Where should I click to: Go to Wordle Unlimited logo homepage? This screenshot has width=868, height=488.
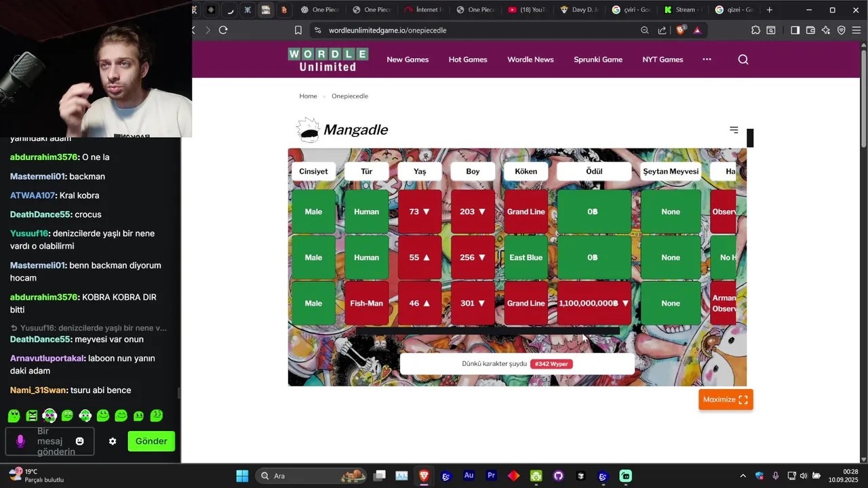328,60
